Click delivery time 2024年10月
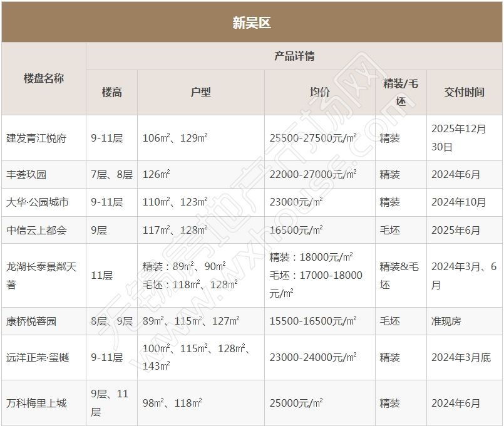This screenshot has height=428, width=504. [x=458, y=202]
